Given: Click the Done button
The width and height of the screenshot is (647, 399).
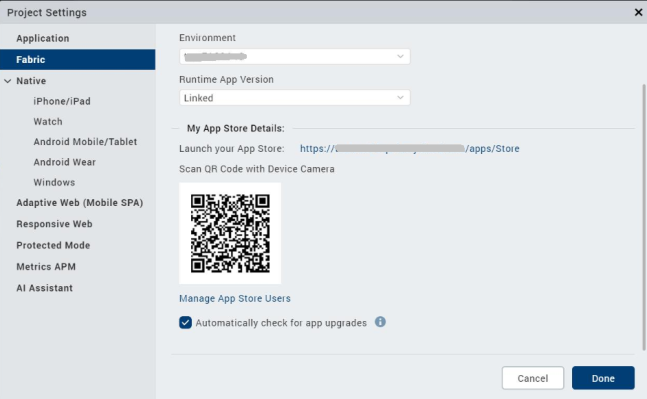Looking at the screenshot, I should point(603,378).
